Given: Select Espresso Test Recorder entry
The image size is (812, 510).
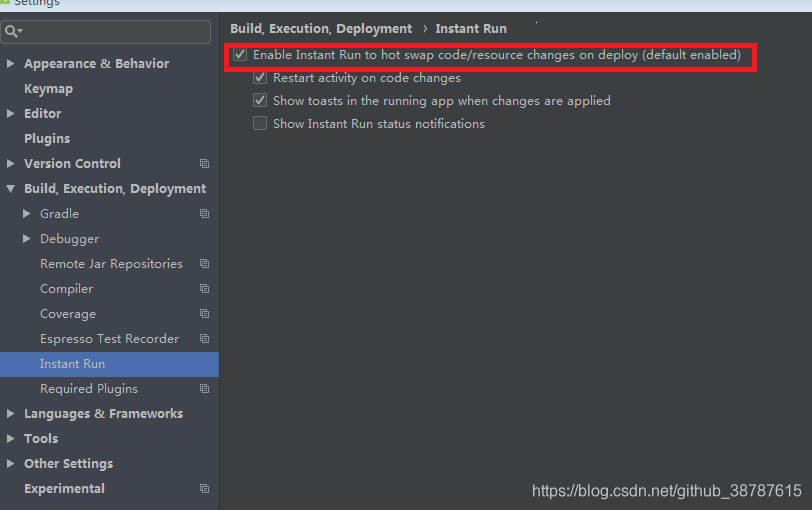Looking at the screenshot, I should point(109,339).
